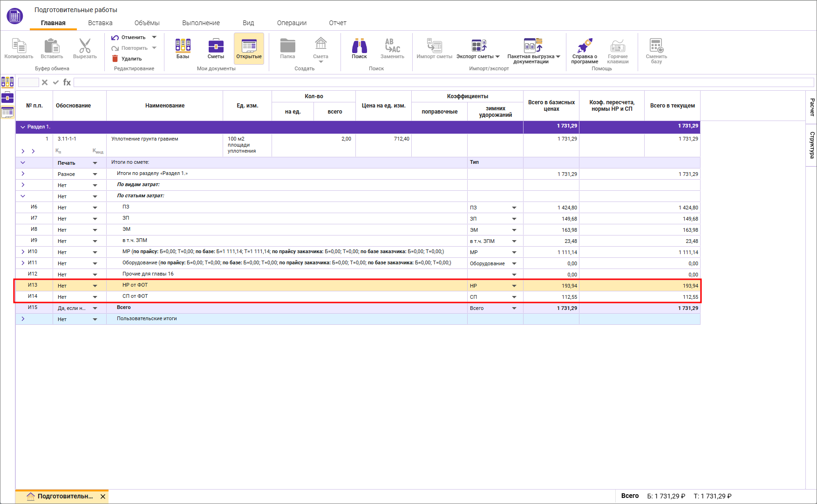Screen dimensions: 817x504
Task: Click the fx formula icon
Action: coord(67,82)
